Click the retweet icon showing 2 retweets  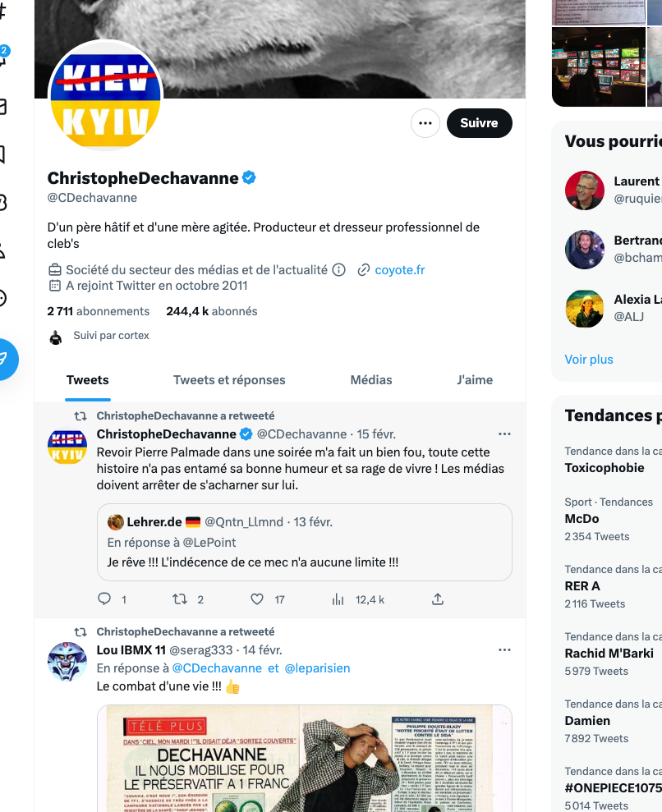coord(180,599)
